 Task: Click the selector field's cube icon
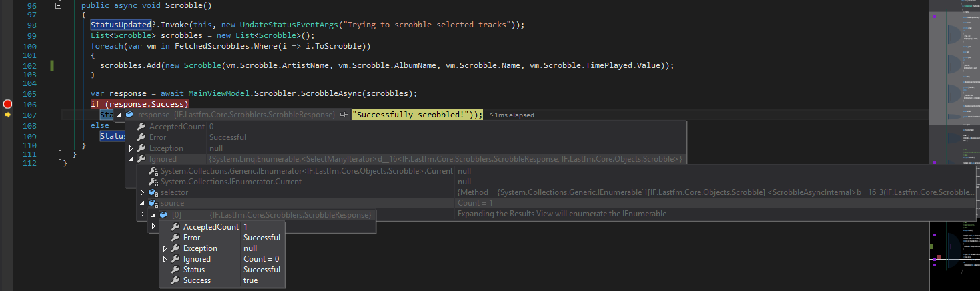pyautogui.click(x=153, y=192)
